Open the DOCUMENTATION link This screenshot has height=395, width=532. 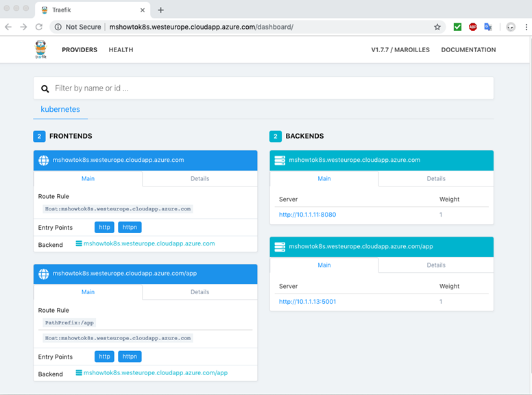click(x=468, y=50)
